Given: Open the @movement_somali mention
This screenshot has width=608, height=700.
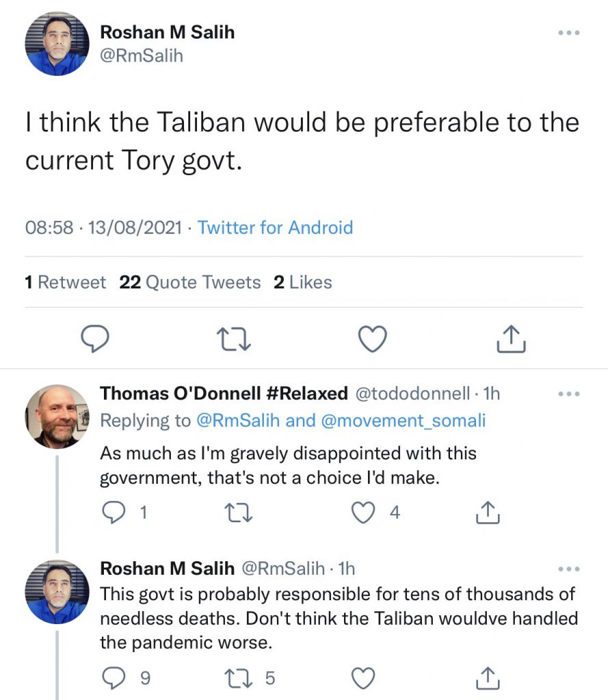Looking at the screenshot, I should pos(402,420).
